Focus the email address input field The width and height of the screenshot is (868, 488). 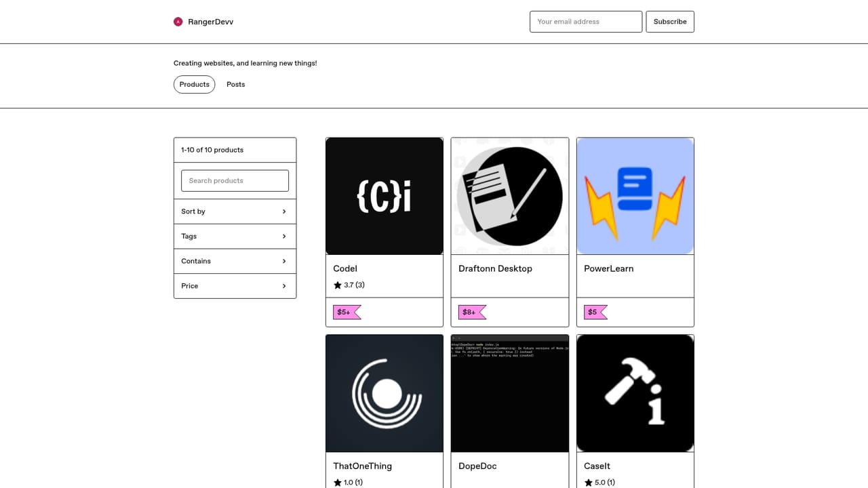click(x=586, y=22)
